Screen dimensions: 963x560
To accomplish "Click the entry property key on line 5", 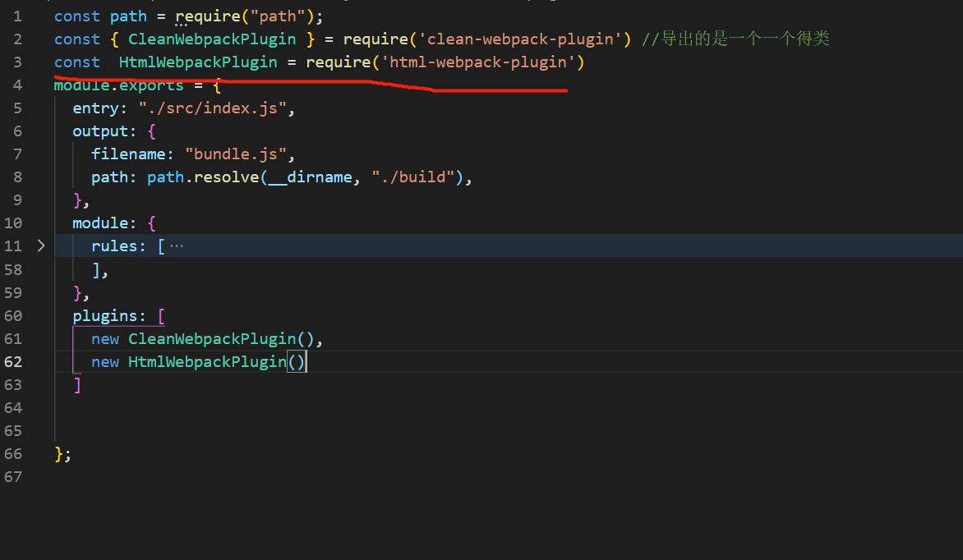I will click(96, 108).
